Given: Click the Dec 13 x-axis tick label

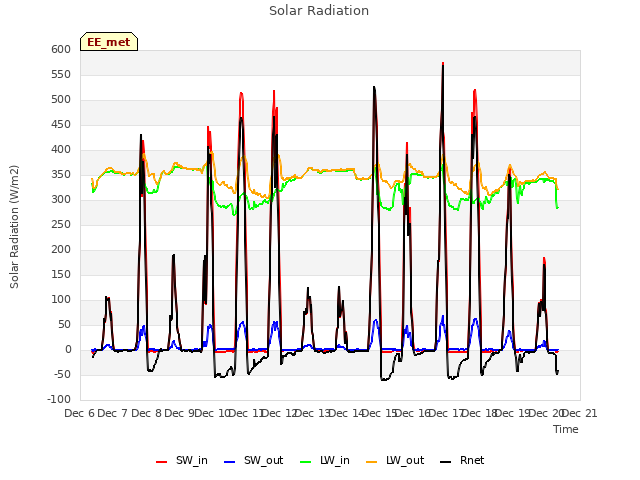Looking at the screenshot, I should (312, 413).
